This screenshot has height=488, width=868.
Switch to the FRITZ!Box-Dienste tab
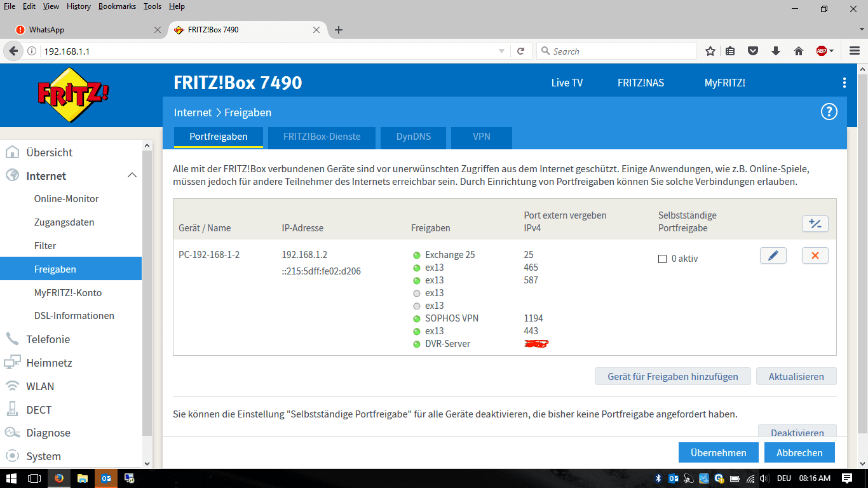click(x=322, y=137)
